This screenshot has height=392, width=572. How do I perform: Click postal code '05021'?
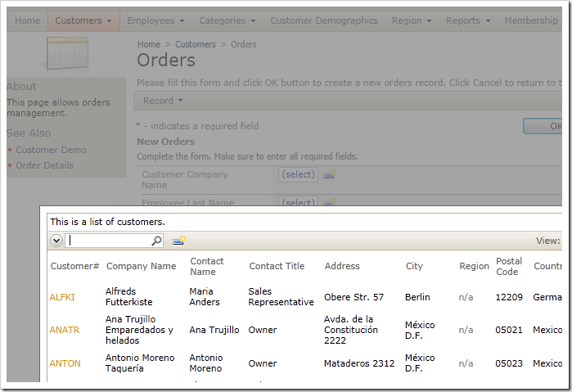[509, 330]
